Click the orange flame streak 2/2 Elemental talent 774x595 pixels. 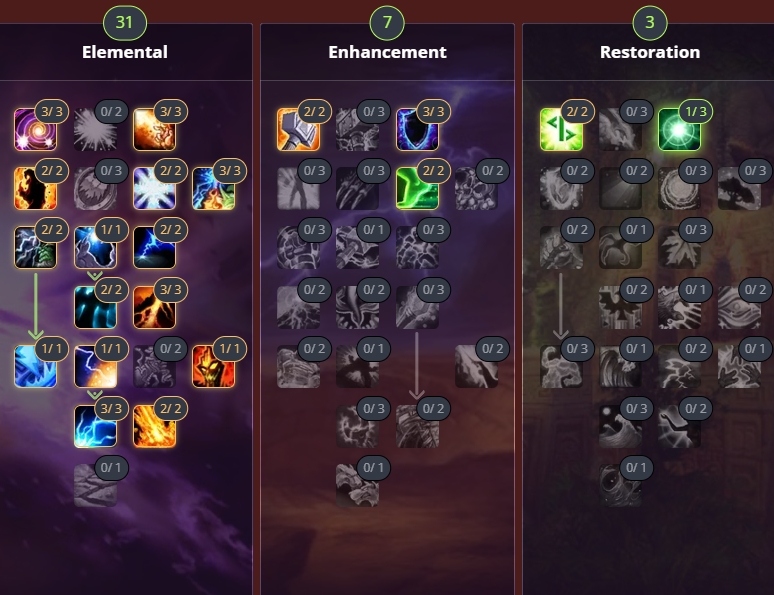[x=155, y=426]
